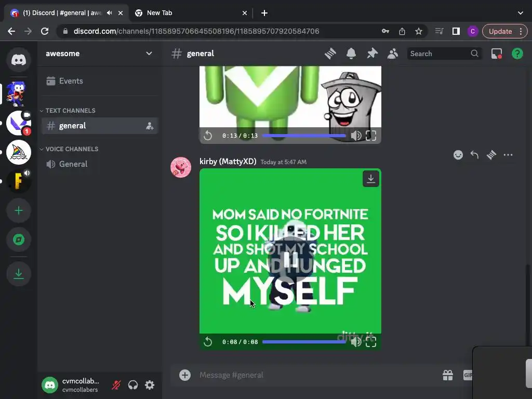
Task: Open Threads icon in channel header
Action: tap(330, 54)
